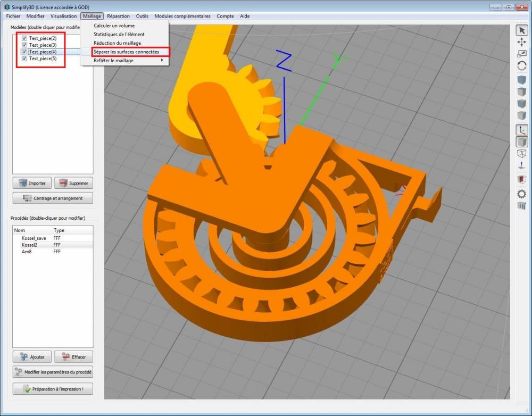Select the Kossel_save process

53,238
